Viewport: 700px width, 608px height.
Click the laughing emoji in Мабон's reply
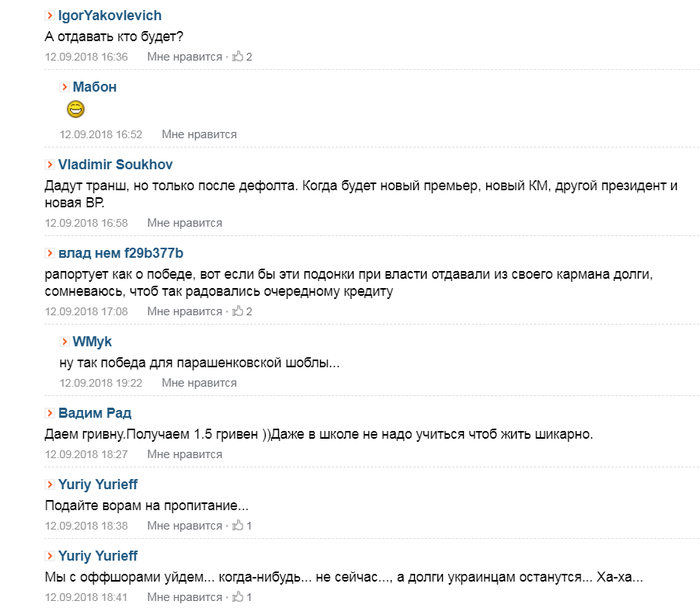pyautogui.click(x=75, y=109)
